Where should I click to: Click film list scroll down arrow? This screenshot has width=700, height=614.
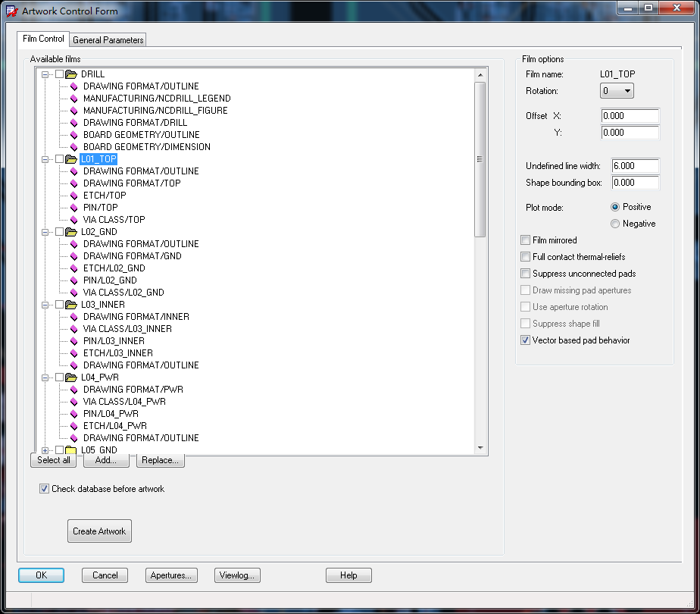(x=480, y=448)
